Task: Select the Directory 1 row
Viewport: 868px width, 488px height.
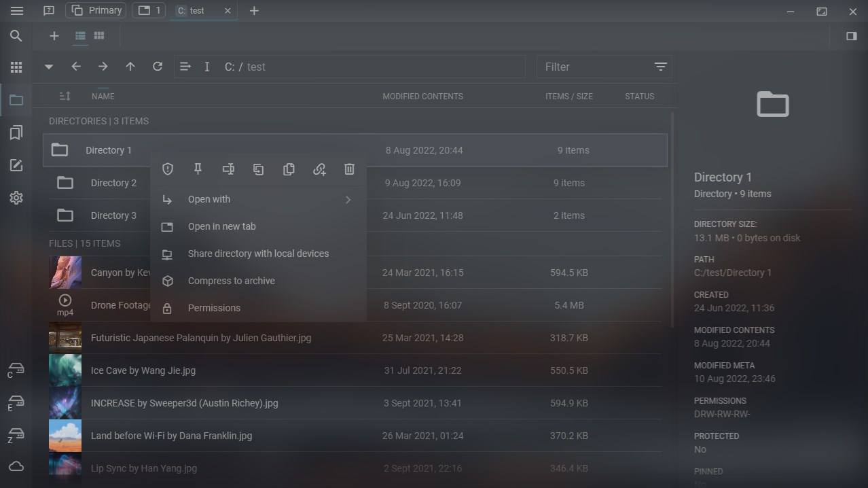Action: point(355,150)
